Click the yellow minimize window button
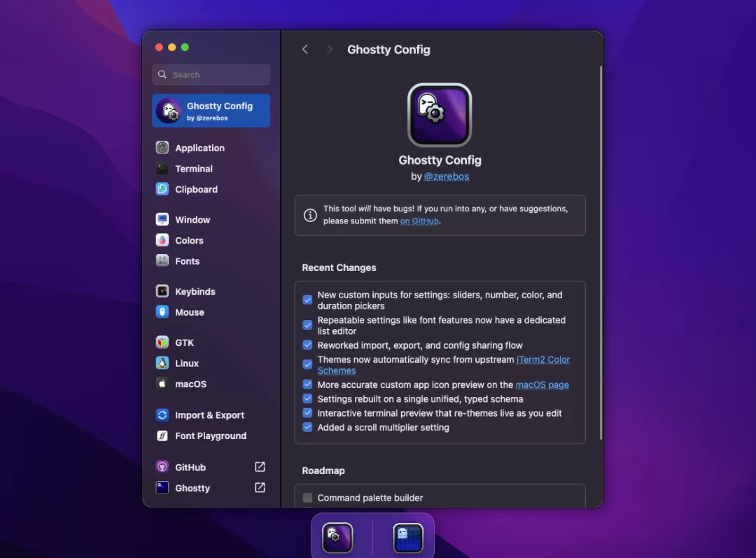This screenshot has width=756, height=558. [x=172, y=48]
